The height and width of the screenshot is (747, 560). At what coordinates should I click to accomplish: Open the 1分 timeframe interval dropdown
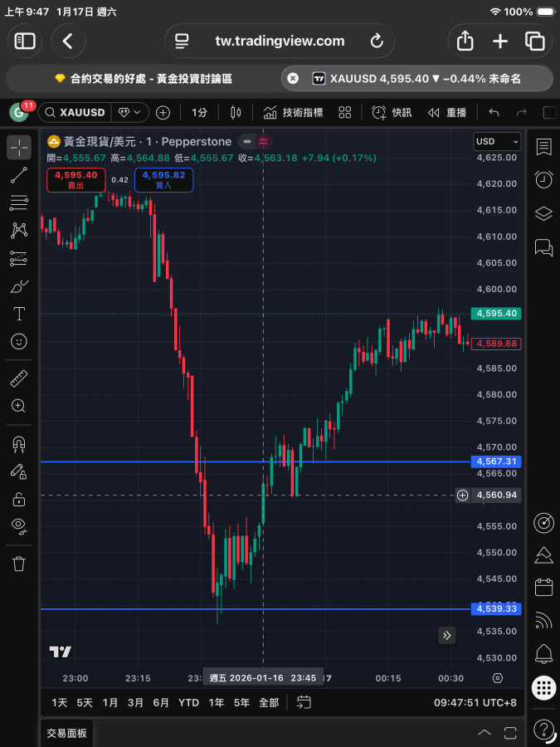[x=199, y=113]
